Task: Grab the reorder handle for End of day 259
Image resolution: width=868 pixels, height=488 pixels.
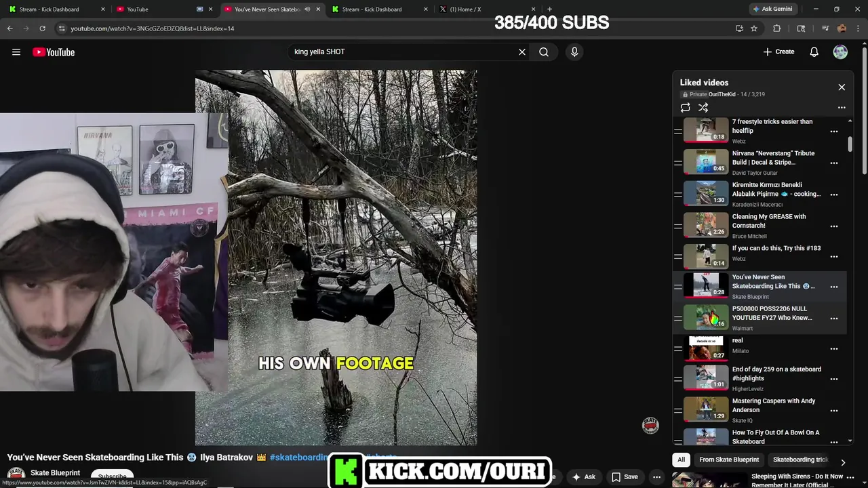Action: point(678,379)
